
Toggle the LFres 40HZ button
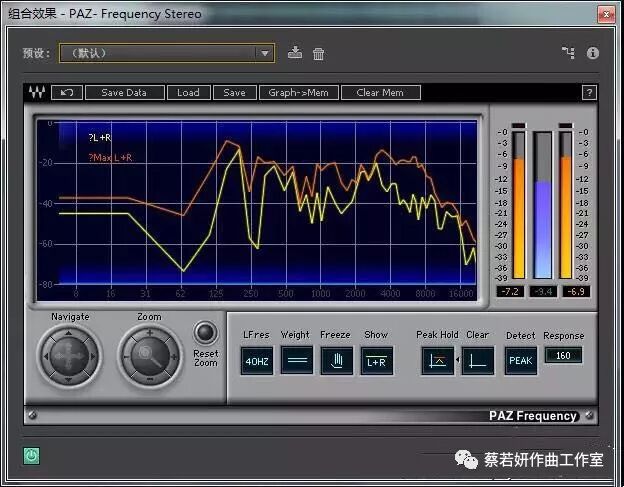257,361
